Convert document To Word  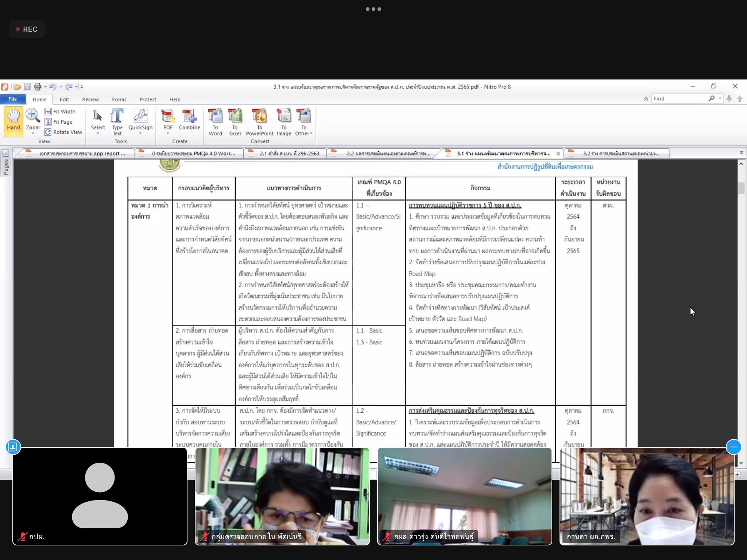[x=215, y=122]
